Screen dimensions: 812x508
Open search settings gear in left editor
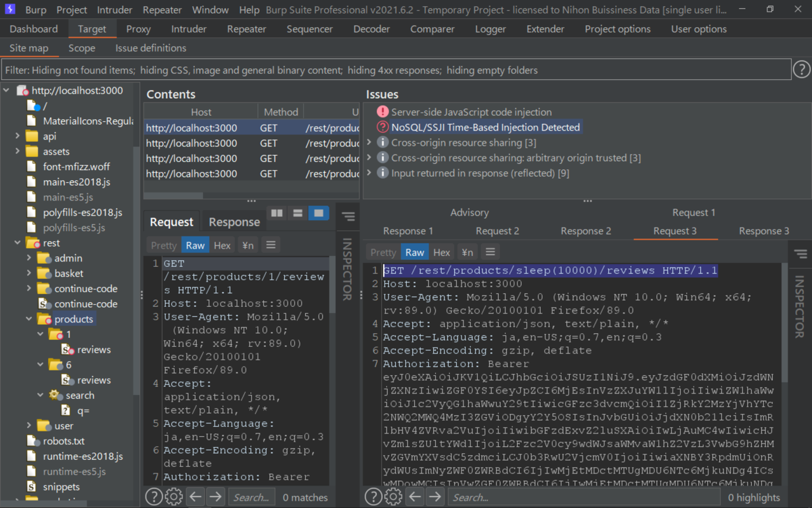174,497
